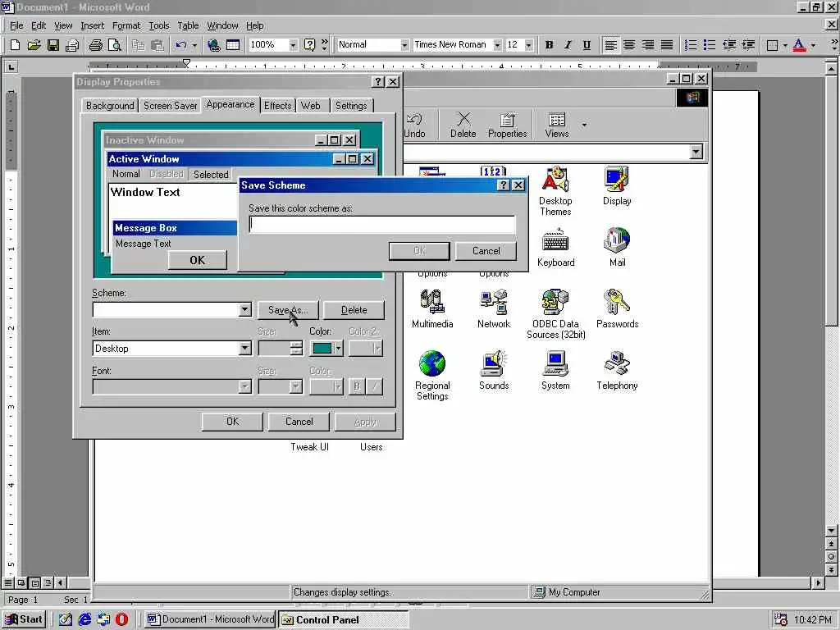Open the Views dropdown arrow in Control Panel

coord(584,125)
